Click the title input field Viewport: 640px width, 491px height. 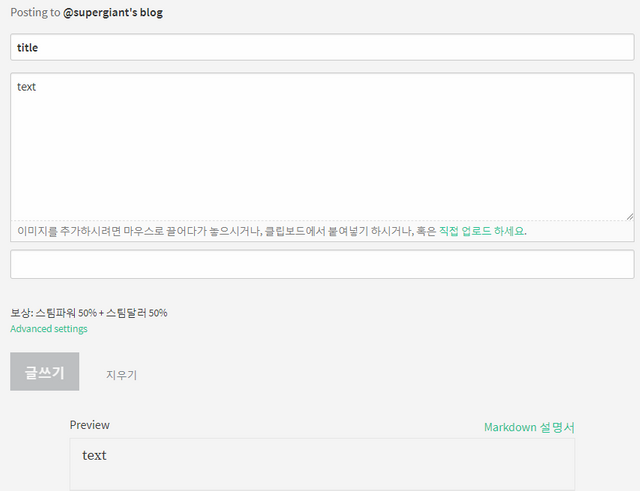[322, 47]
